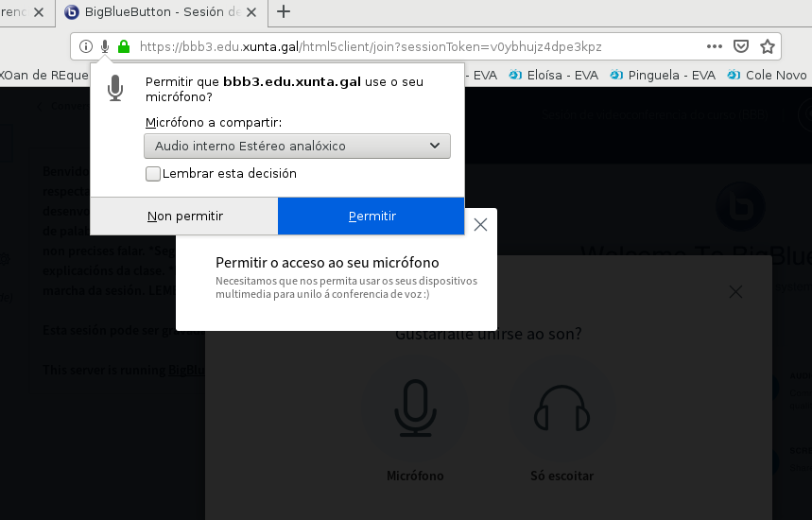This screenshot has width=812, height=520.
Task: Close the microphone access notice dialog
Action: [480, 224]
